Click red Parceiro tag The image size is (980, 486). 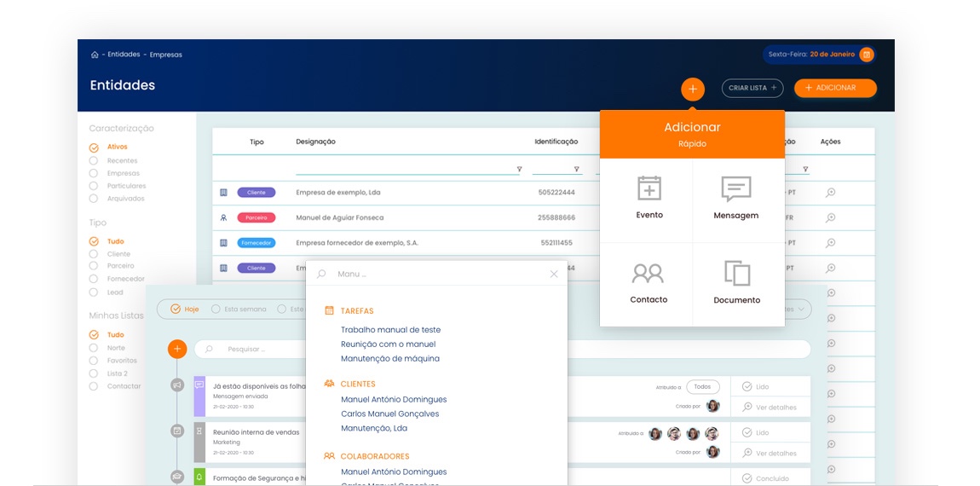[257, 217]
